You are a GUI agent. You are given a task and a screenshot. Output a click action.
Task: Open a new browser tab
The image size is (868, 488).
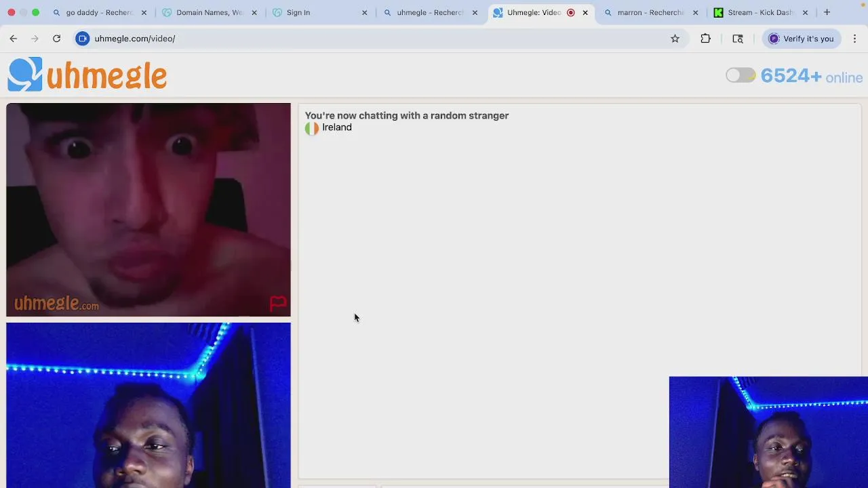(827, 12)
